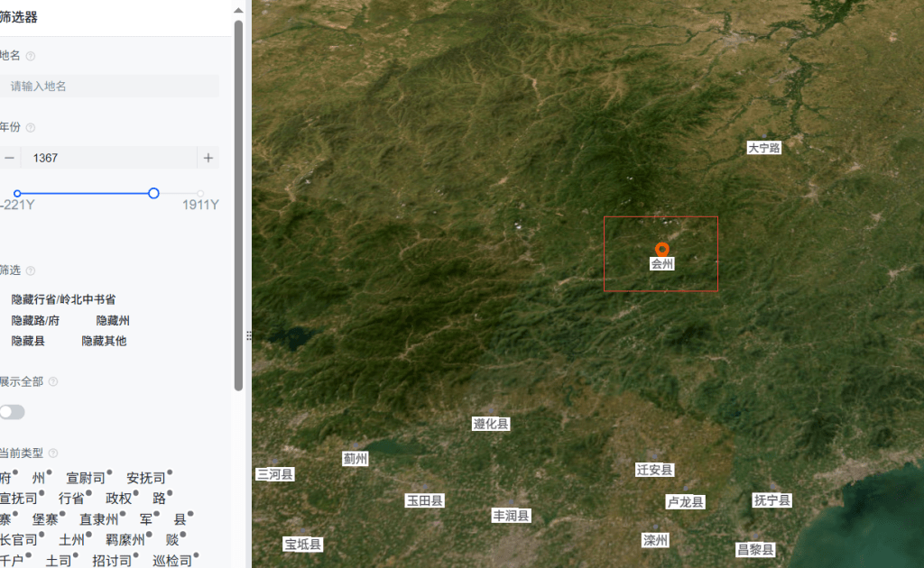Image resolution: width=924 pixels, height=568 pixels.
Task: Click the 遵化县 map label
Action: click(490, 424)
